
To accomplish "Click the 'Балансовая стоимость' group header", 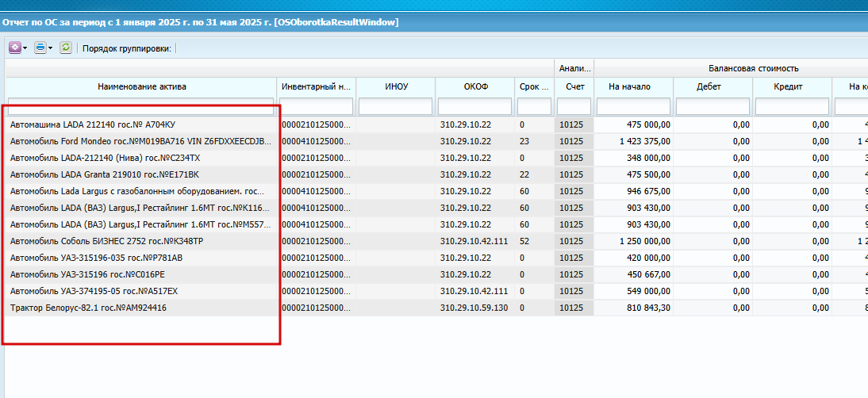I will coord(754,68).
